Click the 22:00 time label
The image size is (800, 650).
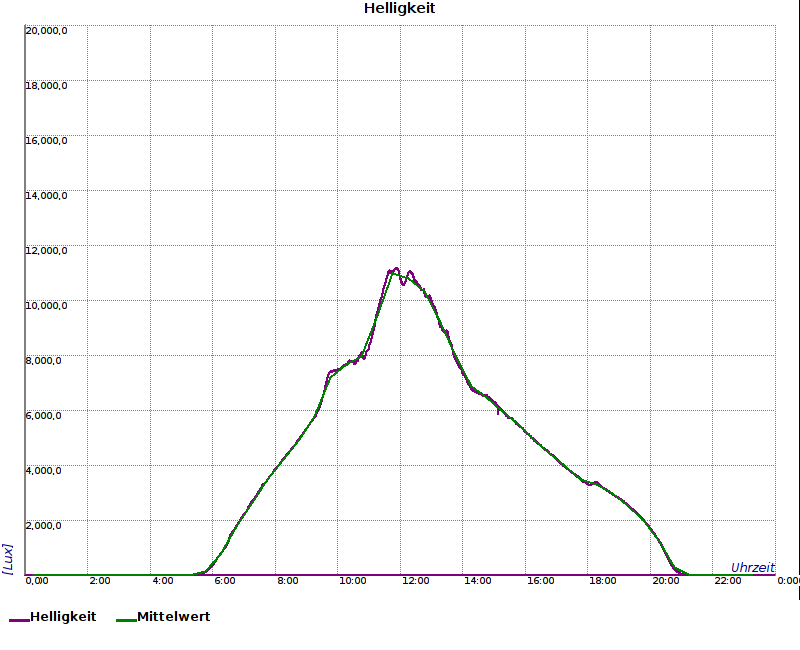[728, 581]
